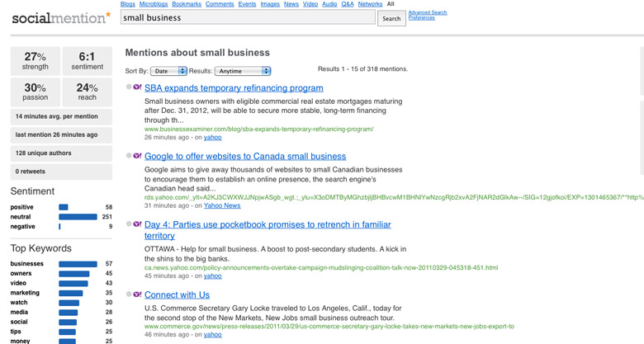
Task: Open the Preferences link
Action: click(x=421, y=17)
